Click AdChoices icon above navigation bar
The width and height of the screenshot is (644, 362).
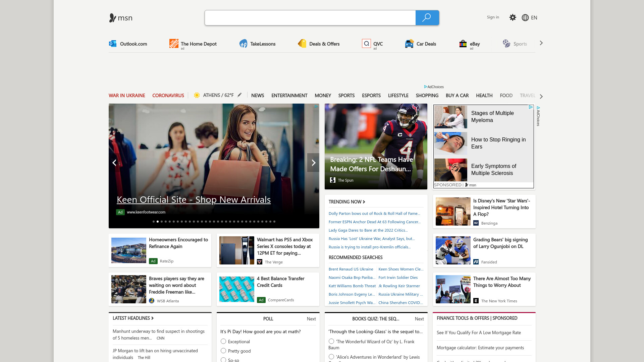425,87
